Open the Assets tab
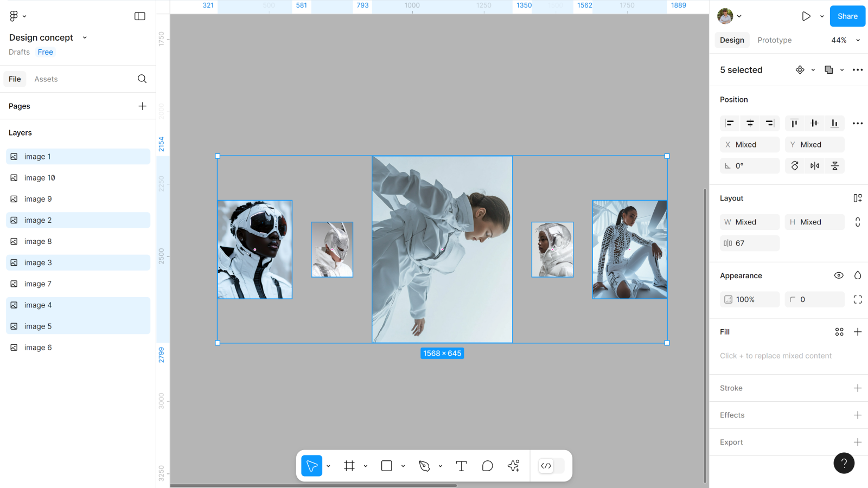The width and height of the screenshot is (868, 488). [46, 79]
